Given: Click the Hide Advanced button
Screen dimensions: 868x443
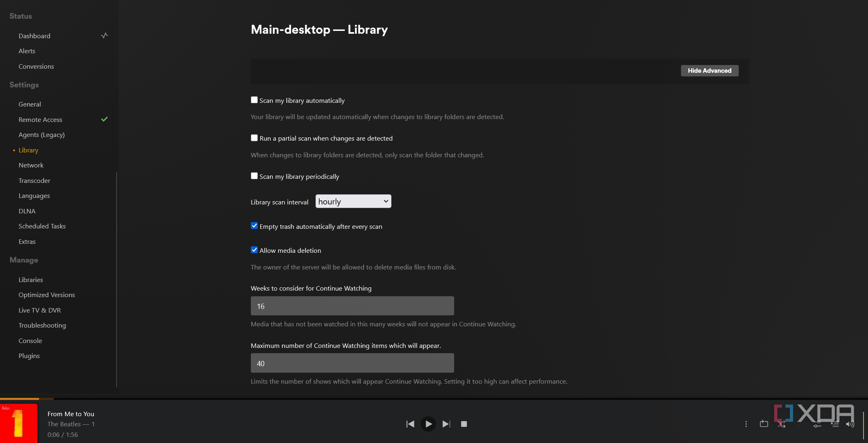Looking at the screenshot, I should 709,71.
